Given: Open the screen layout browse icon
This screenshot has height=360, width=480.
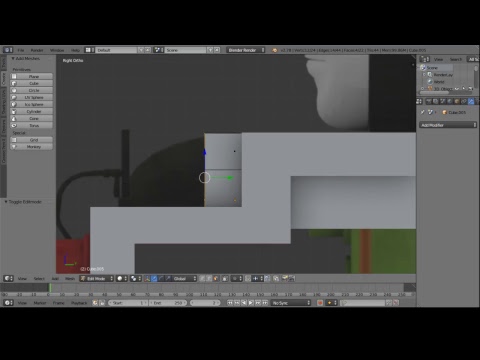Looking at the screenshot, I should [89, 50].
